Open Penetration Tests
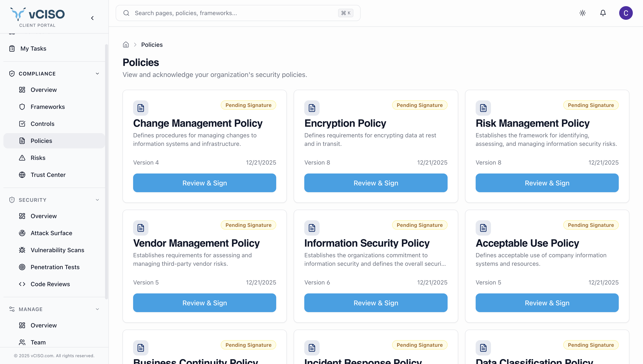This screenshot has height=364, width=643. [x=54, y=267]
